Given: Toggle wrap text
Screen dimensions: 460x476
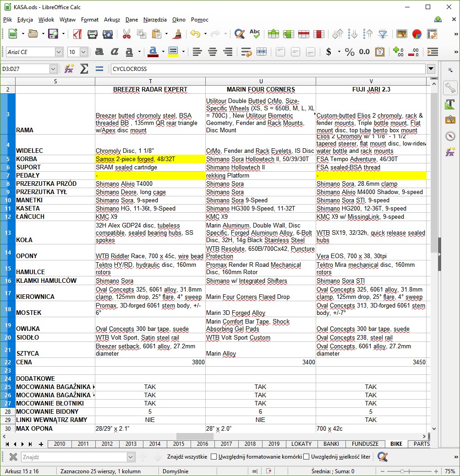Looking at the screenshot, I should (246, 52).
